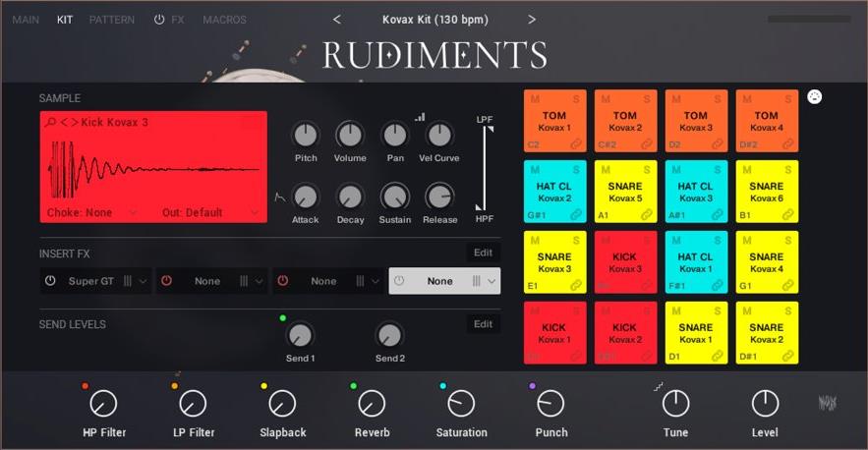Screen dimensions: 868x450
Task: Click link icon on SNARE Kovax 5 pad
Action: pyautogui.click(x=647, y=215)
